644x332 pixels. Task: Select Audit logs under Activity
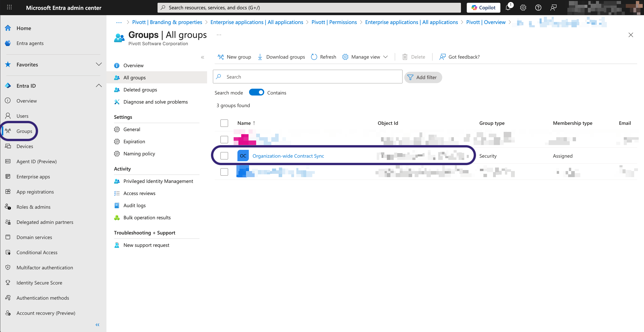[x=135, y=205]
